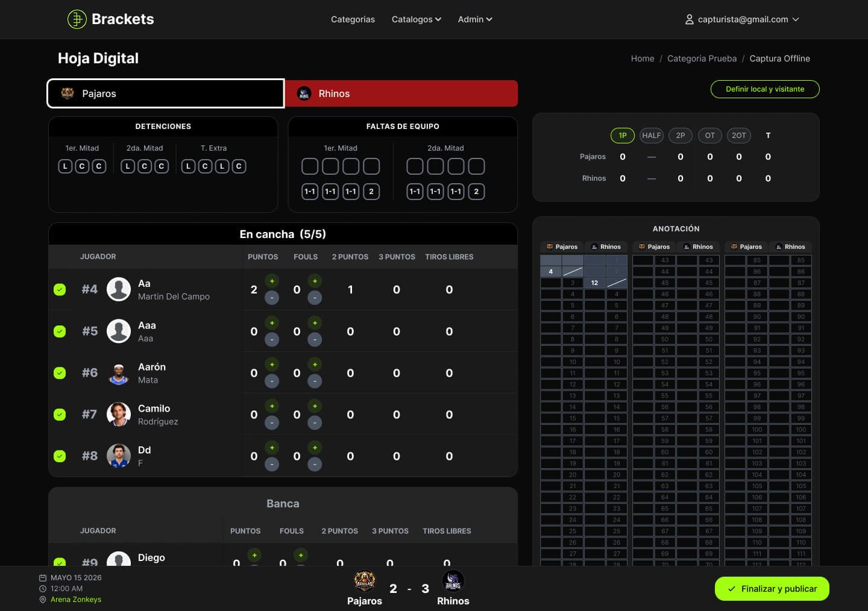
Task: Click the Captura Offline breadcrumb text
Action: (779, 58)
